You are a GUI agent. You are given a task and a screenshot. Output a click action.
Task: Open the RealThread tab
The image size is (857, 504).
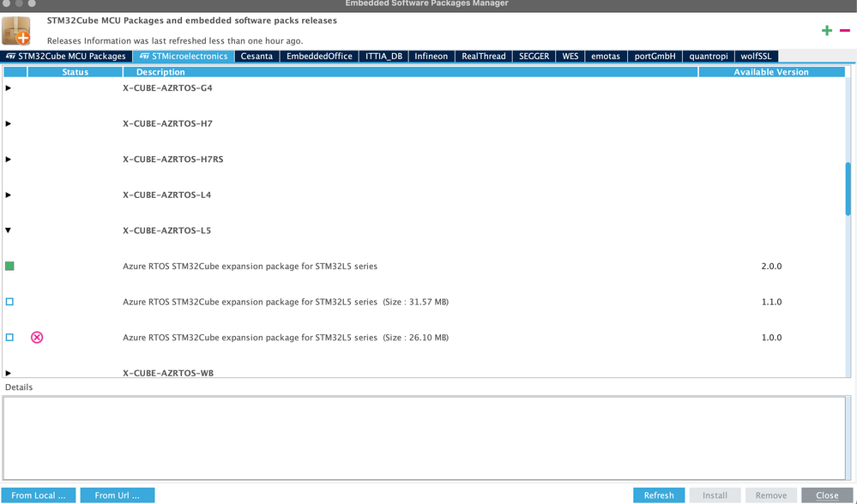484,57
